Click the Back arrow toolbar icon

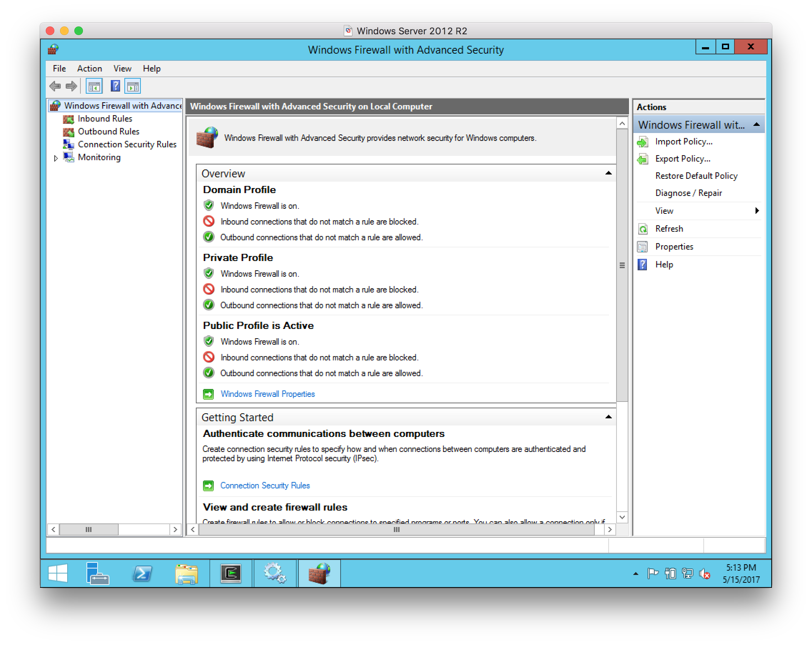point(55,86)
